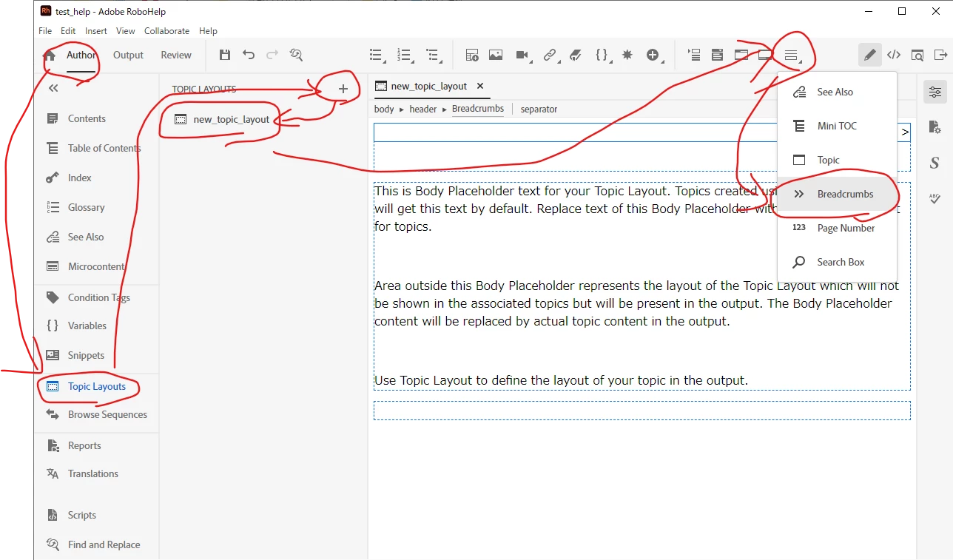Switch to the Output tab
953x560 pixels.
pos(128,55)
